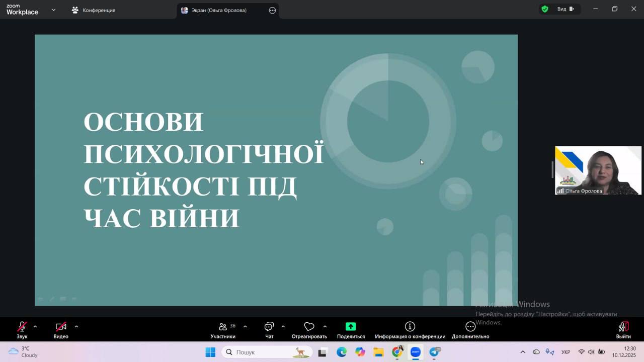The width and height of the screenshot is (644, 362).
Task: Open the three-dot menu on screen share tab
Action: pyautogui.click(x=272, y=10)
